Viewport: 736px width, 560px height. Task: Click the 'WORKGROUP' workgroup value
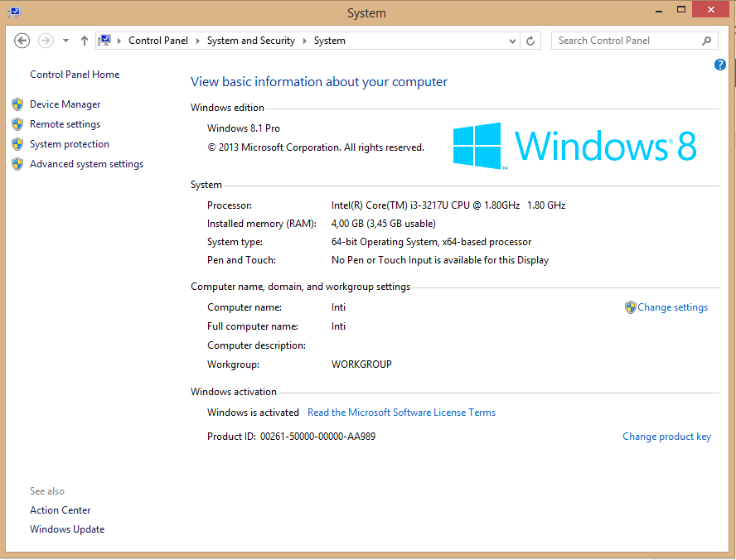[361, 364]
